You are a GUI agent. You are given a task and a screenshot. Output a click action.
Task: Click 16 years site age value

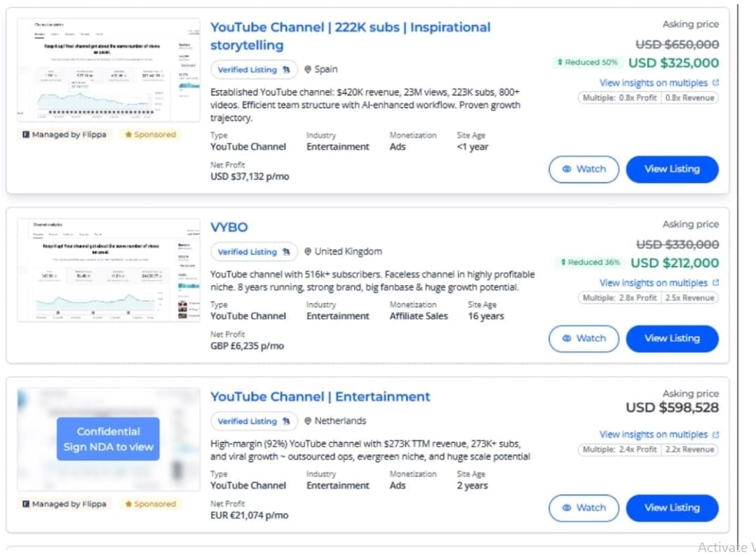pyautogui.click(x=485, y=316)
